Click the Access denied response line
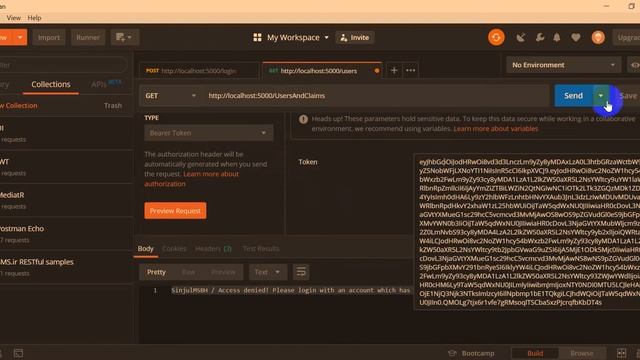Viewport: 640px width, 360px height. coord(291,290)
